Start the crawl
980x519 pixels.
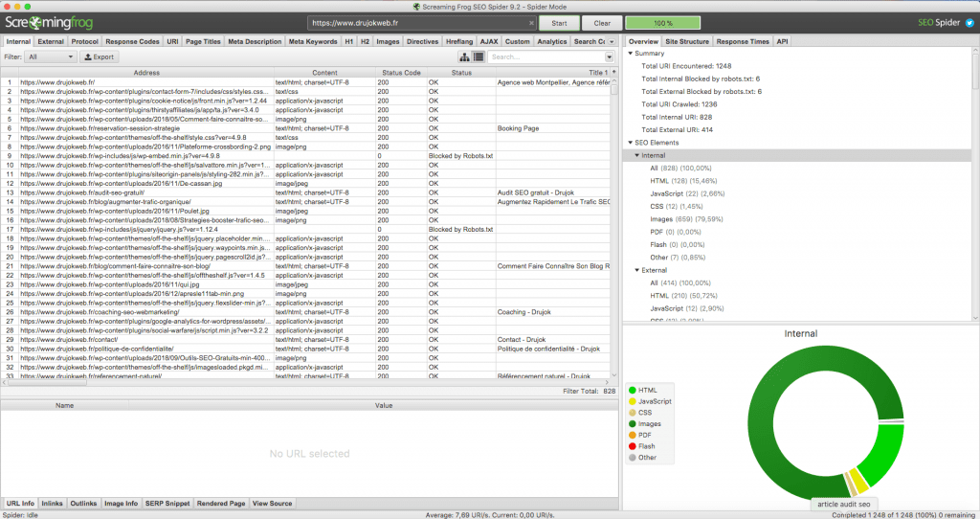559,23
